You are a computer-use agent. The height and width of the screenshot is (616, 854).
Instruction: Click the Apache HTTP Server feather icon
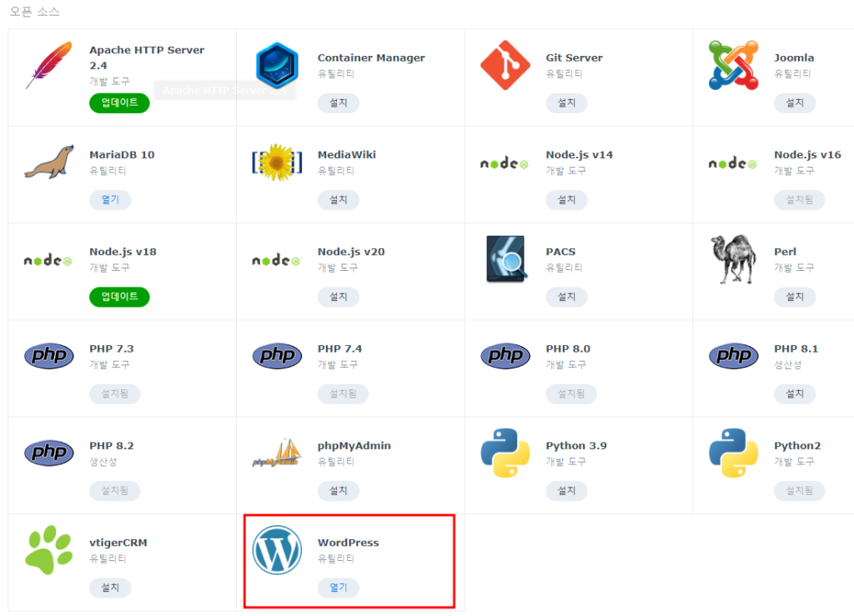(49, 65)
